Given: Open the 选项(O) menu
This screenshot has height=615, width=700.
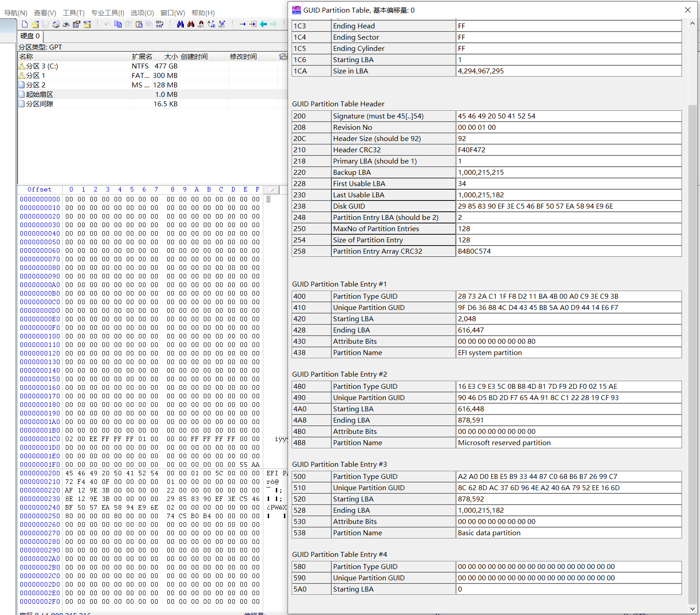Looking at the screenshot, I should (x=142, y=13).
